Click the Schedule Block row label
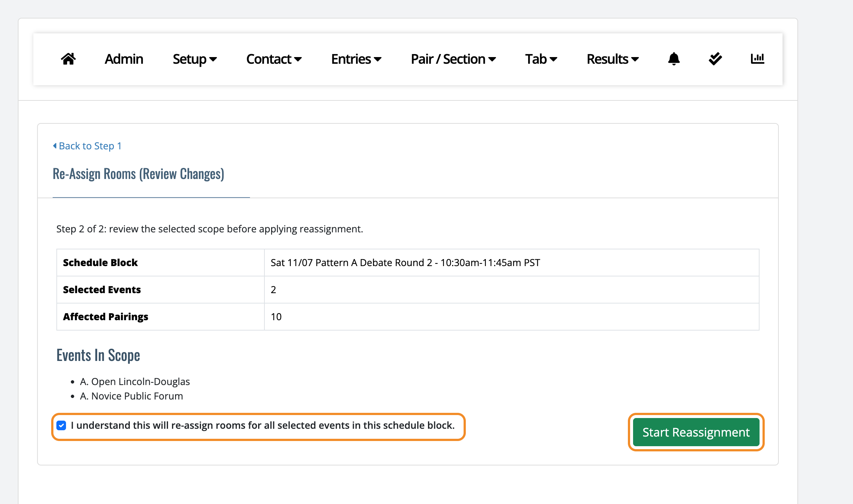 (100, 263)
